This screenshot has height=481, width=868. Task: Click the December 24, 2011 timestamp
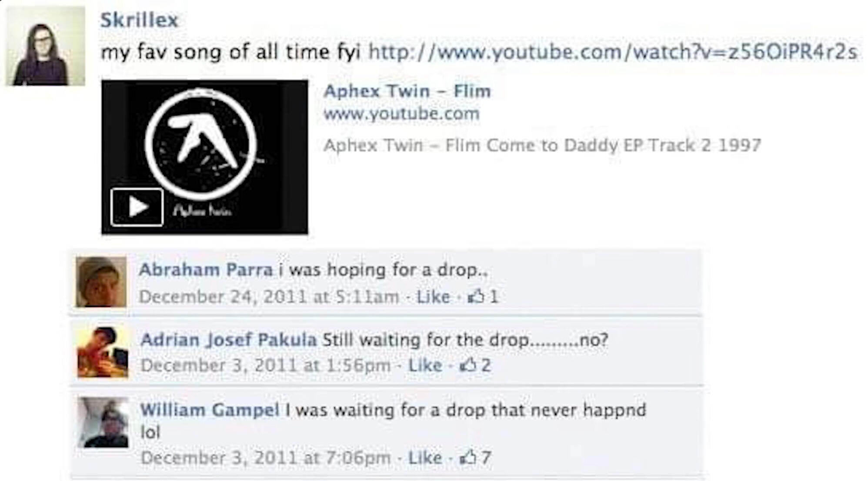coord(269,297)
